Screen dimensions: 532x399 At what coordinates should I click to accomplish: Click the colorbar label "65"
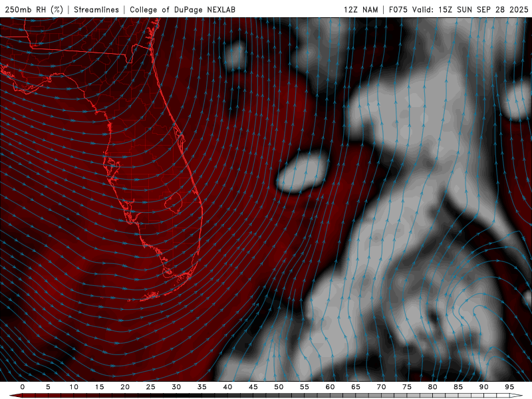click(356, 387)
